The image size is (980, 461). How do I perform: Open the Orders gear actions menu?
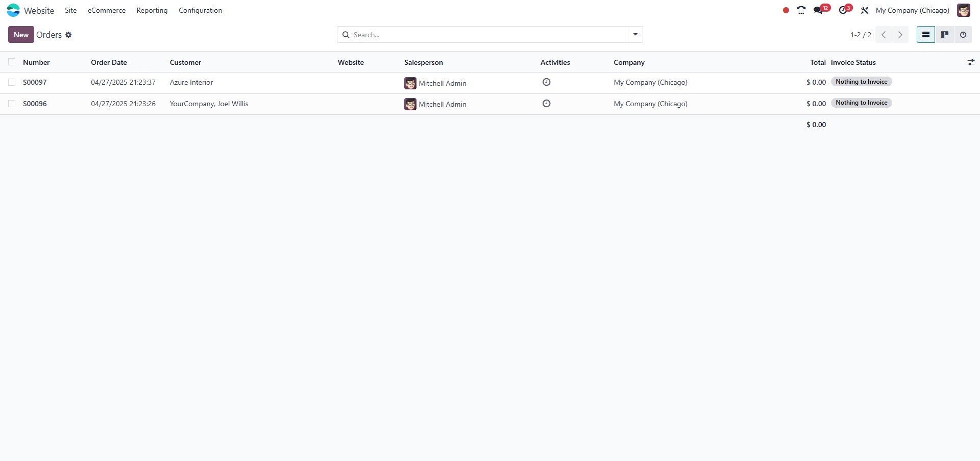click(x=68, y=35)
